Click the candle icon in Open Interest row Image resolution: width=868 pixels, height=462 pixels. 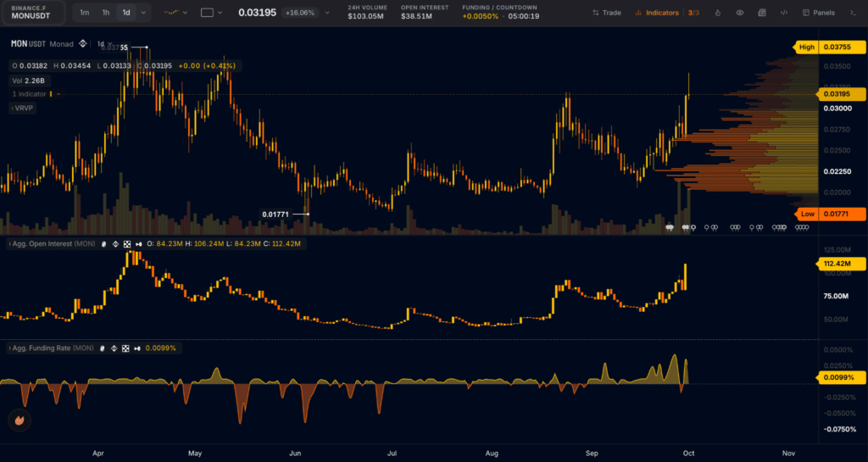(138, 243)
